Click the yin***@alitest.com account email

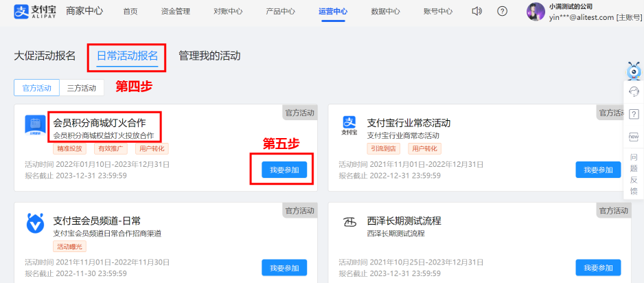pos(581,17)
